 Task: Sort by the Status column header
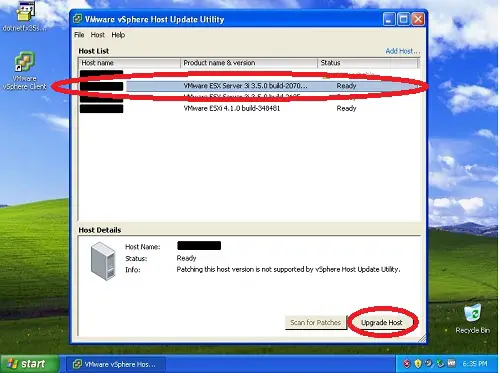[368, 63]
